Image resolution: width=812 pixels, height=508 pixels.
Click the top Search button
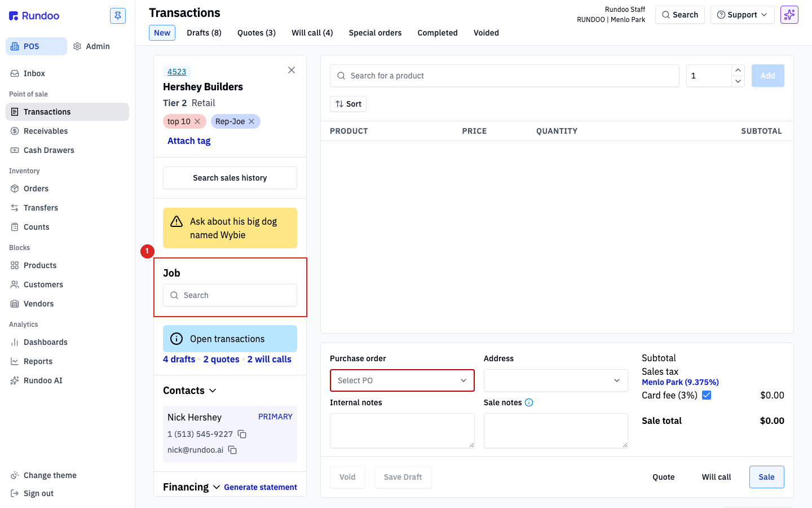pyautogui.click(x=680, y=15)
